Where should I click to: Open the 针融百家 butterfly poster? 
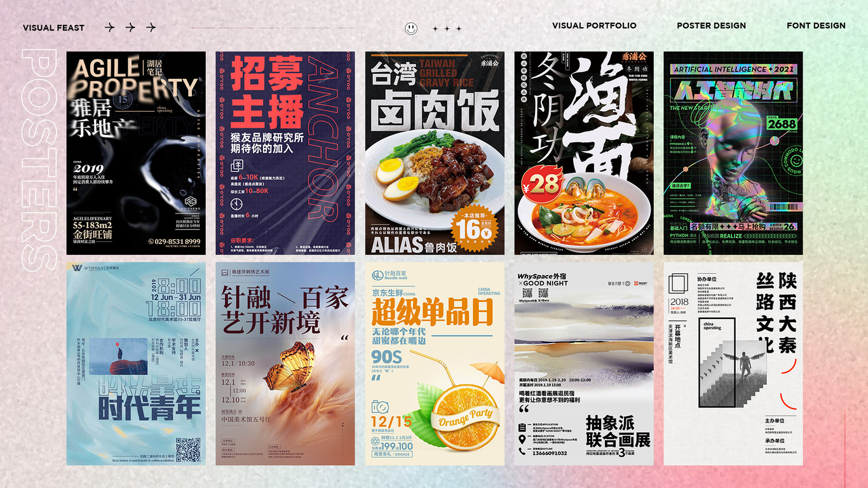click(285, 364)
